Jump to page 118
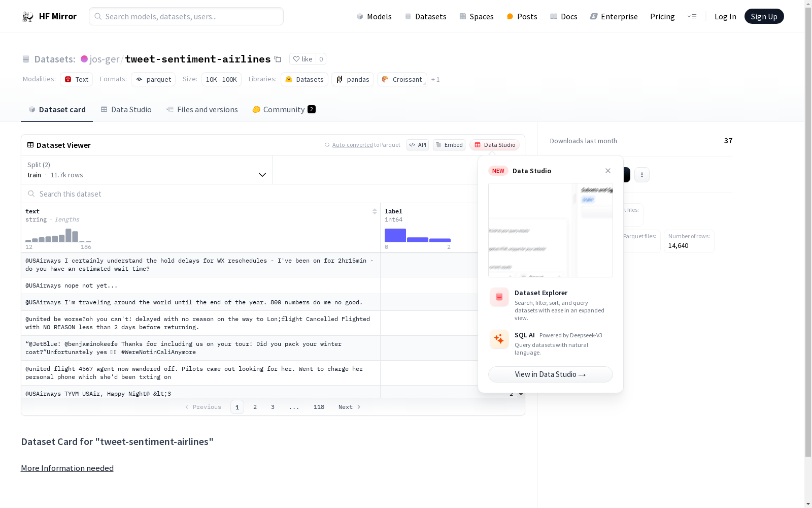 point(319,407)
